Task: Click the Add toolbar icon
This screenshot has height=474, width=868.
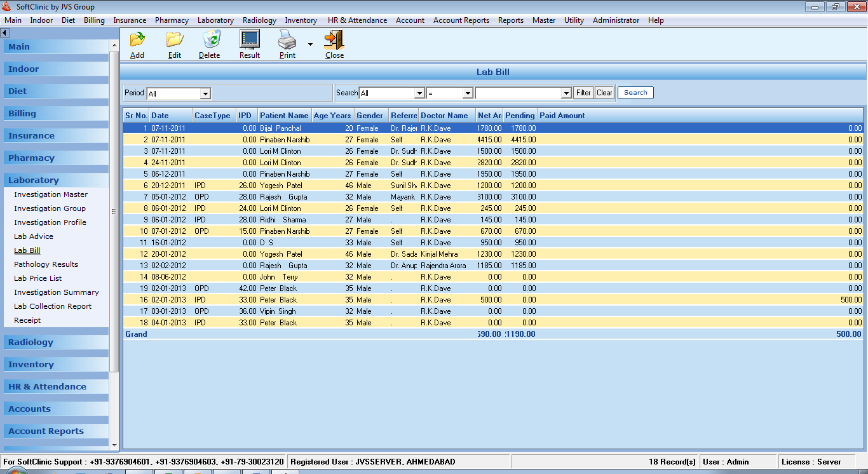Action: click(x=137, y=40)
